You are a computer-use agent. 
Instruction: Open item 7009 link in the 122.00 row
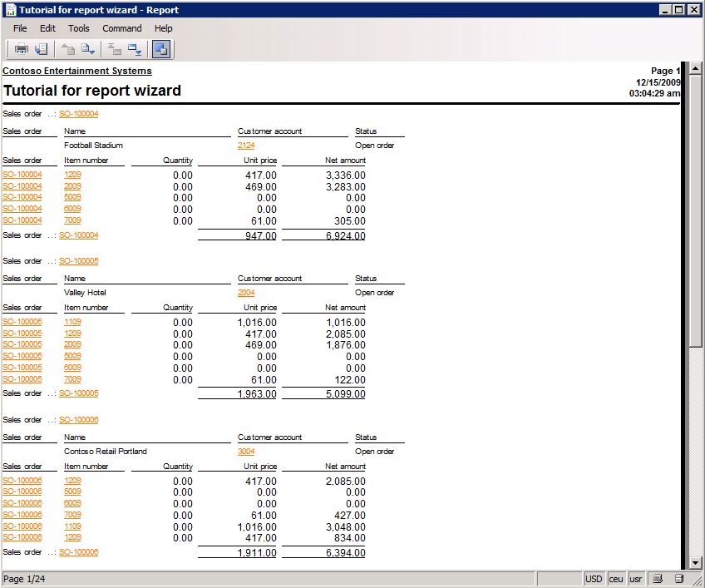(x=72, y=379)
